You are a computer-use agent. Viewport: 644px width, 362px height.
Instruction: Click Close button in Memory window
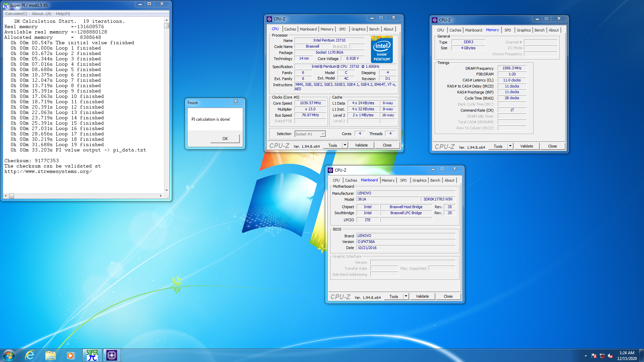coord(552,146)
